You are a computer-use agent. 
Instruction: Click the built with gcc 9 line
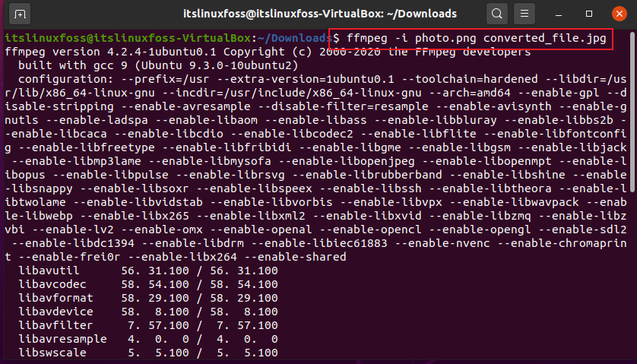(158, 66)
